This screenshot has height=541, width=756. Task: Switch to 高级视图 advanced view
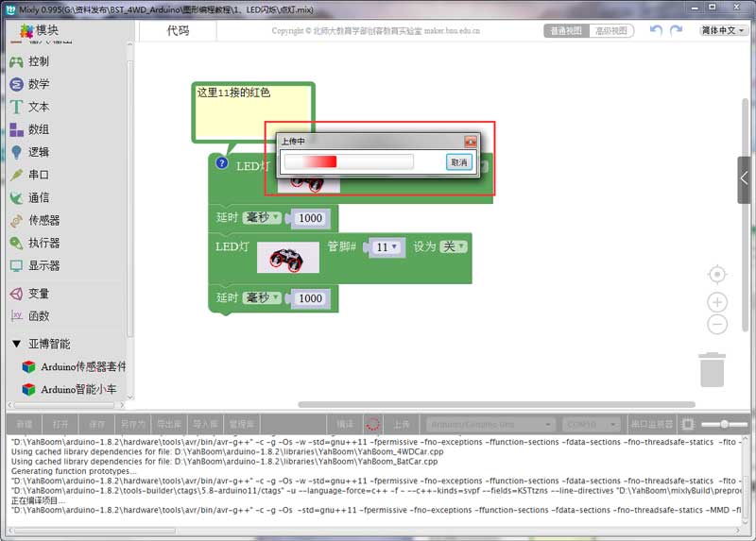[x=610, y=30]
